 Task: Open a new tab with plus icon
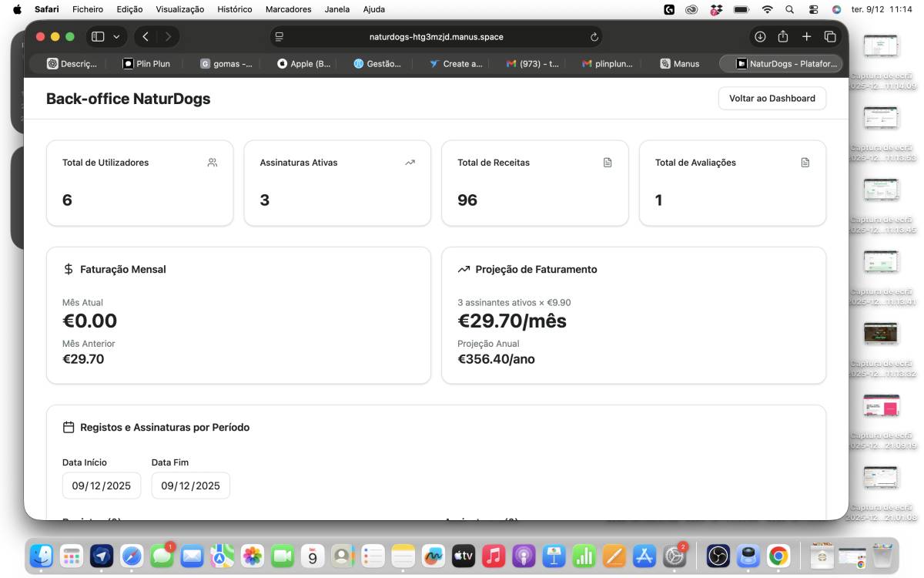806,36
